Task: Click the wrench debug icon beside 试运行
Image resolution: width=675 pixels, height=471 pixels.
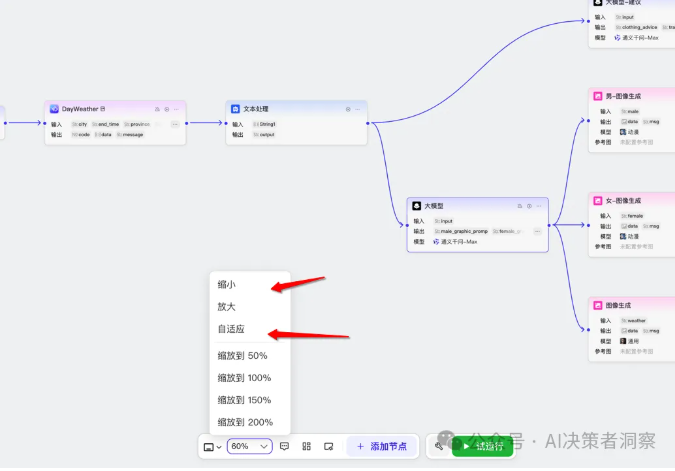Action: click(x=439, y=446)
